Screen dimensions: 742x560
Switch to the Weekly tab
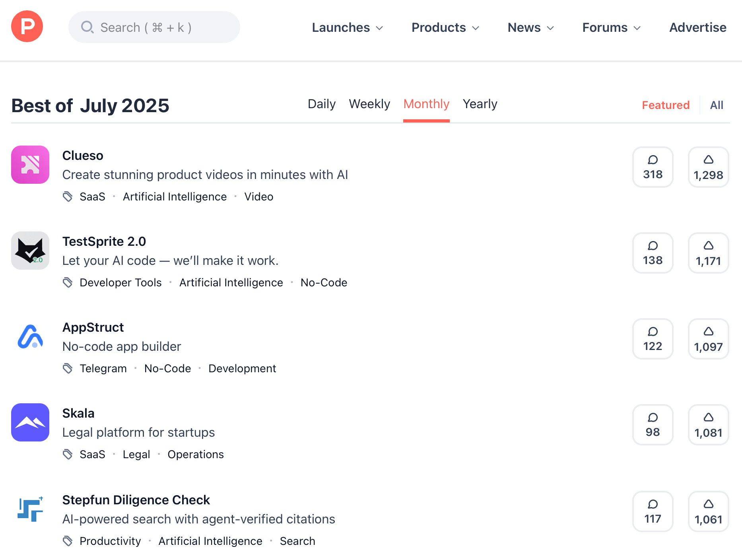(369, 104)
